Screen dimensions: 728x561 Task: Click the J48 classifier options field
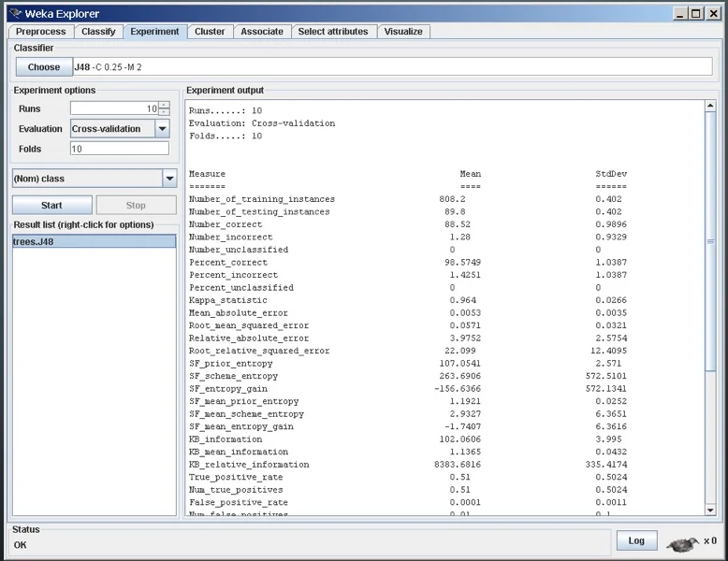click(392, 66)
